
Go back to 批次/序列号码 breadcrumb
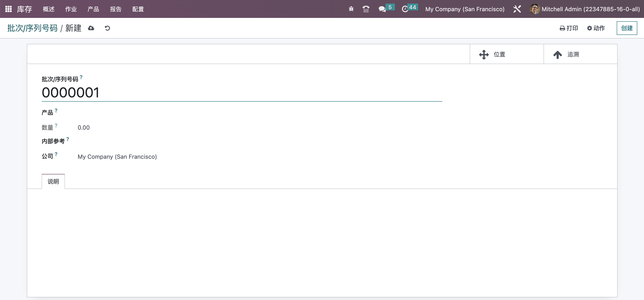32,28
